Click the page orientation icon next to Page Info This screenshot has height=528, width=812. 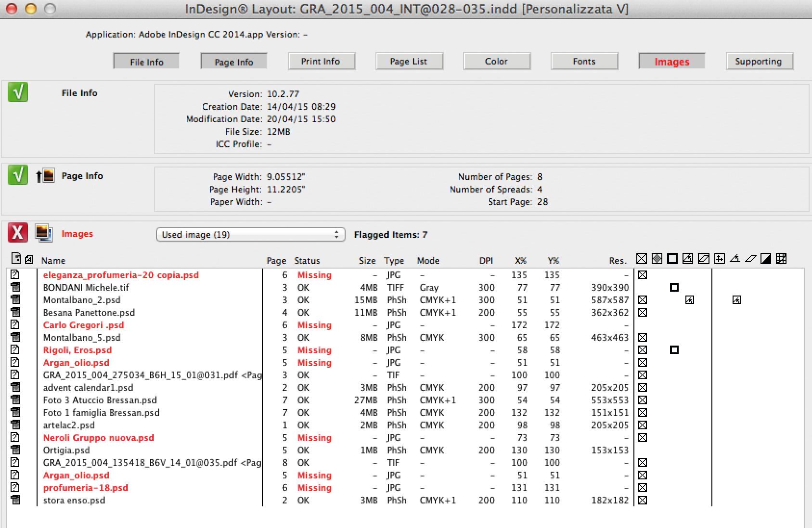45,176
